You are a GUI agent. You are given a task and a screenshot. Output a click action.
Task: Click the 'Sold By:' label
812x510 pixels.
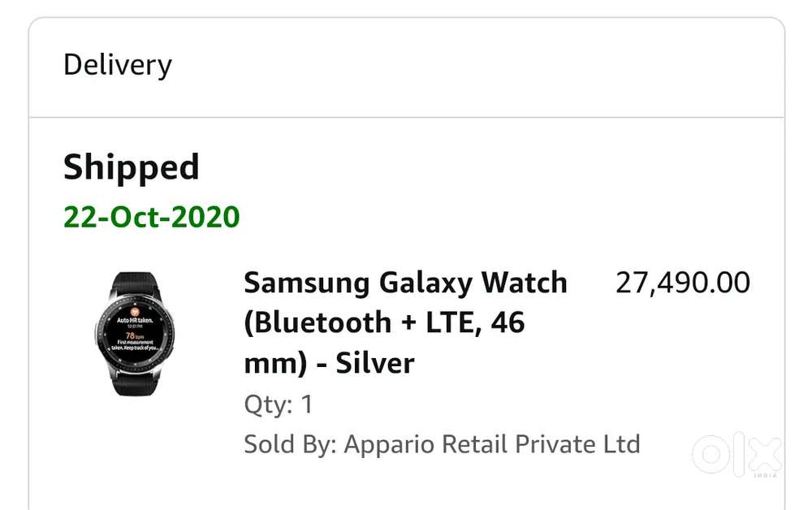(x=290, y=444)
